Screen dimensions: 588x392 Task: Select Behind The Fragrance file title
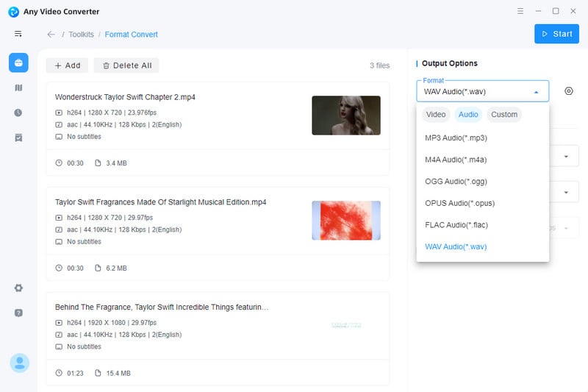(x=162, y=307)
